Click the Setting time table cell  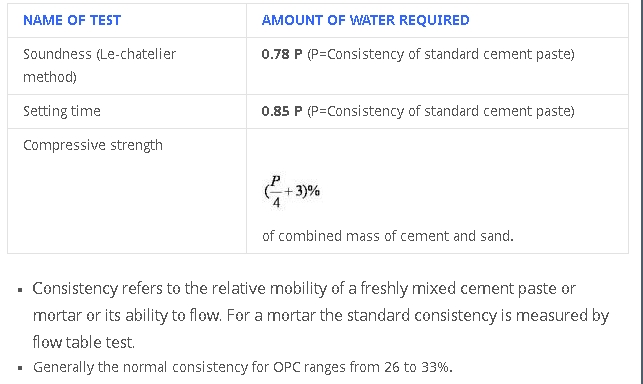(127, 112)
